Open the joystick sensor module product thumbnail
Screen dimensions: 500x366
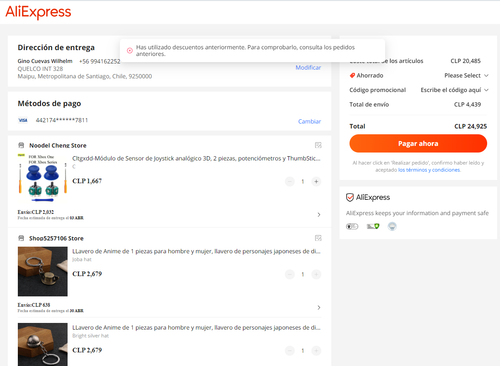tap(43, 178)
